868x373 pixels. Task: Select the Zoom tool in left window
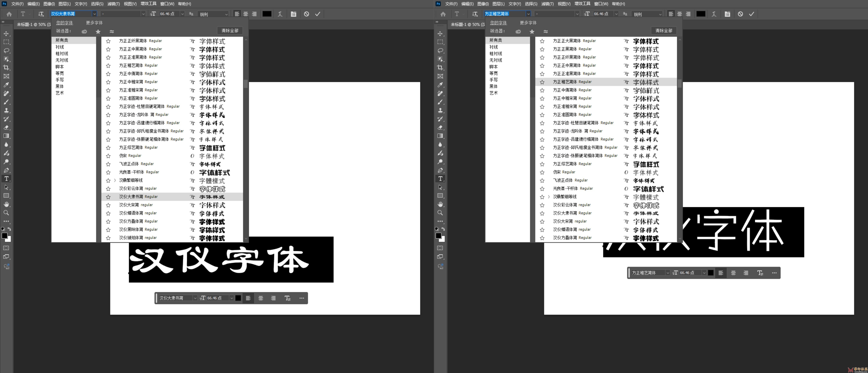coord(6,213)
